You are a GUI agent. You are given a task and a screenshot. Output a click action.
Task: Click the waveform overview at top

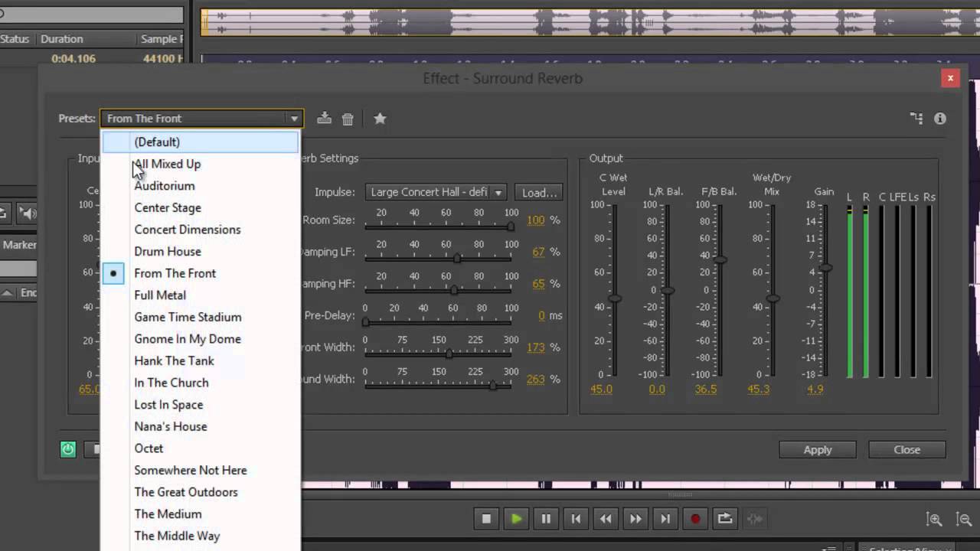590,22
